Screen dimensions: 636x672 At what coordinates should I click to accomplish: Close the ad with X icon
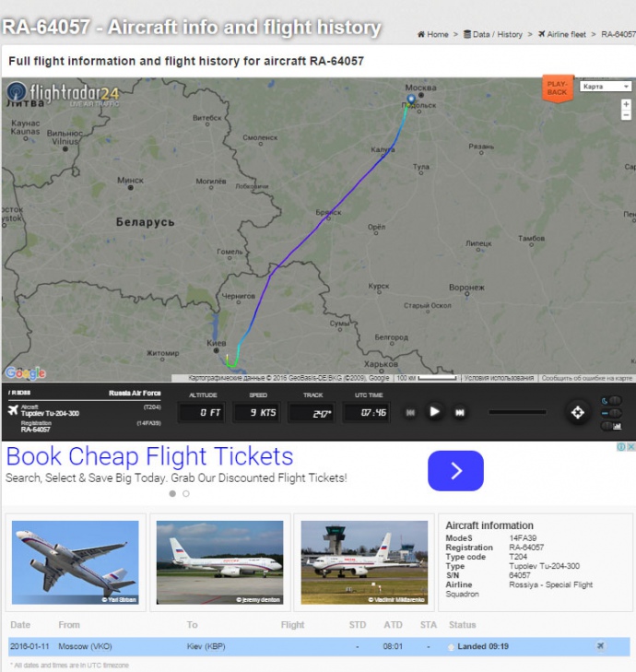(x=630, y=447)
